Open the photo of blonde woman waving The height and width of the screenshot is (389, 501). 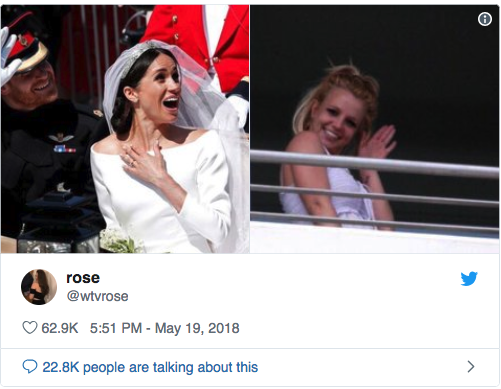pos(375,129)
